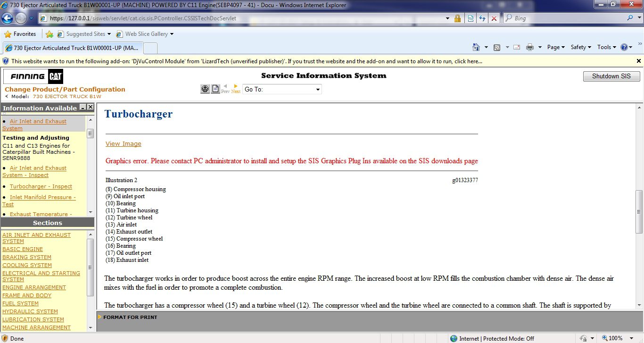Open Inlet Manifold Pressure - Test link
This screenshot has height=343, width=644.
point(39,201)
